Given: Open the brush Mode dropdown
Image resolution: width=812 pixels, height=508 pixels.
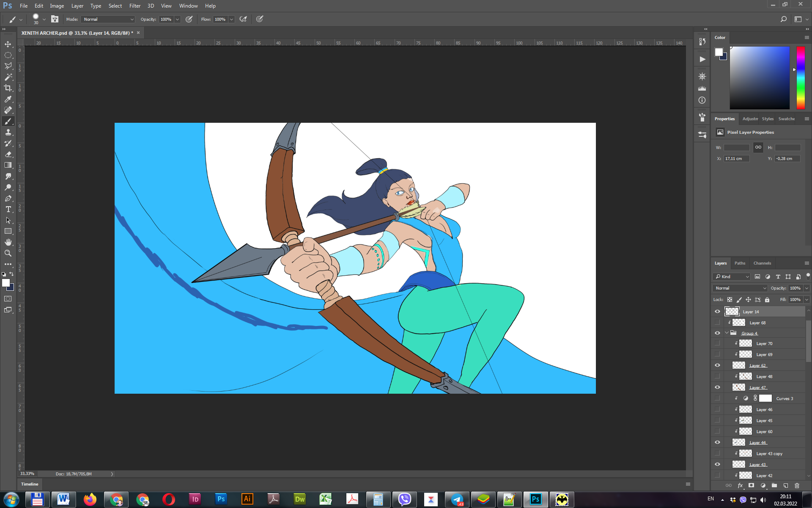Looking at the screenshot, I should tap(108, 19).
